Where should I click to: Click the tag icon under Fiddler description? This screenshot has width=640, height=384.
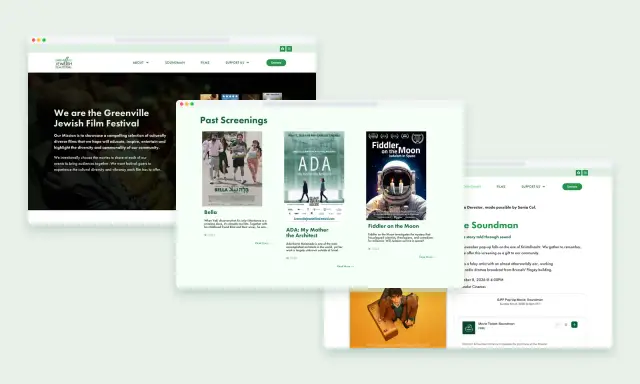(369, 249)
